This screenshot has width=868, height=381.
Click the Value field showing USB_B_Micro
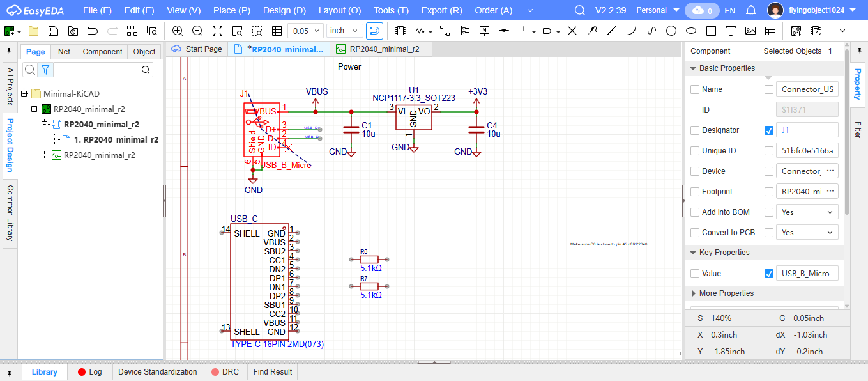(806, 274)
